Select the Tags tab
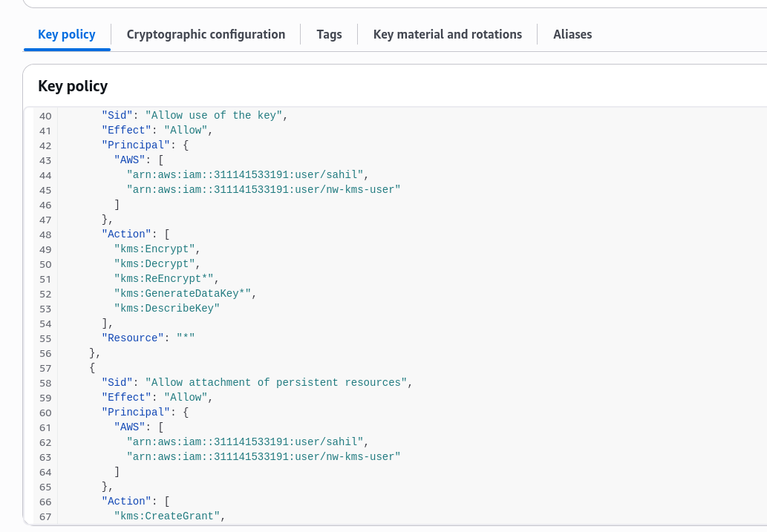 pos(329,34)
